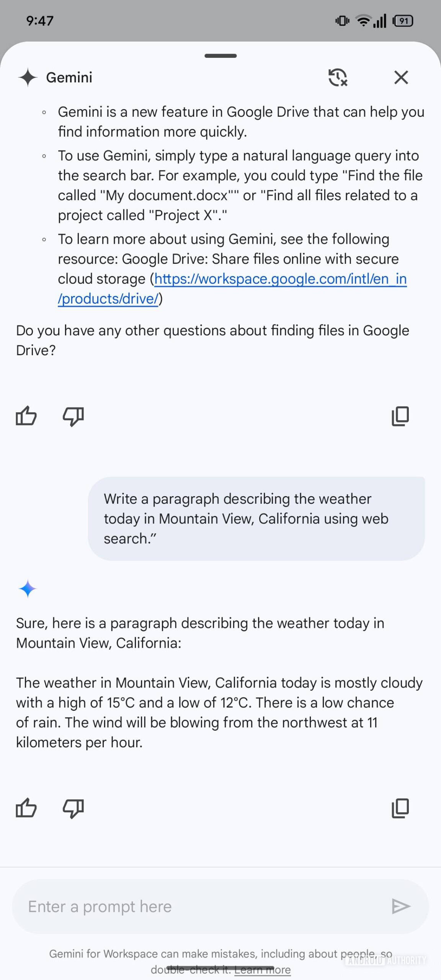This screenshot has height=980, width=441.
Task: Tap the black Gemini sparkle logo in header
Action: coord(28,77)
